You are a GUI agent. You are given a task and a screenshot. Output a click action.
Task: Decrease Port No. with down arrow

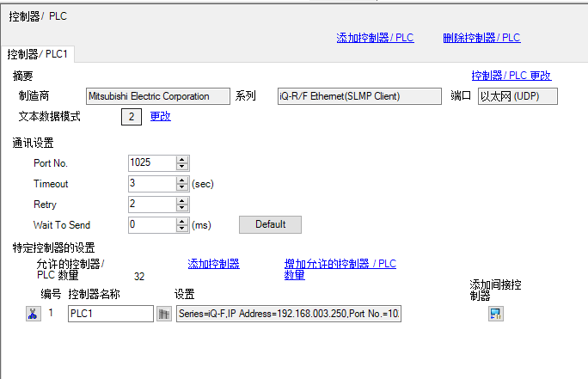[x=181, y=166]
